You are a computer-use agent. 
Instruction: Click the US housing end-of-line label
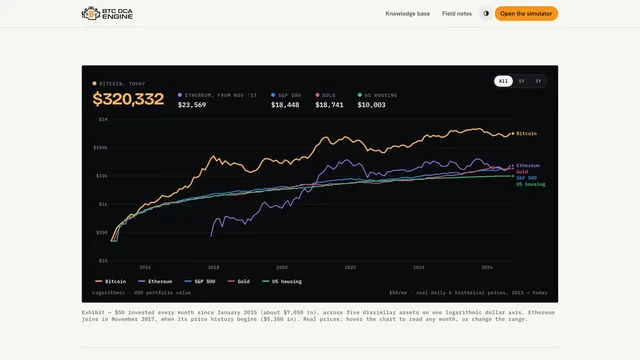(531, 184)
